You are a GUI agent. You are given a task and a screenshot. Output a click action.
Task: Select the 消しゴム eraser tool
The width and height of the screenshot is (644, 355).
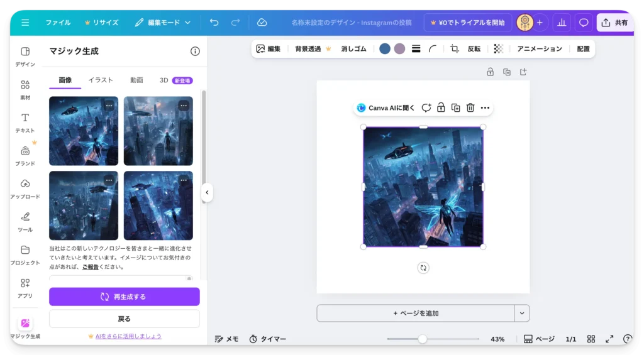click(353, 49)
